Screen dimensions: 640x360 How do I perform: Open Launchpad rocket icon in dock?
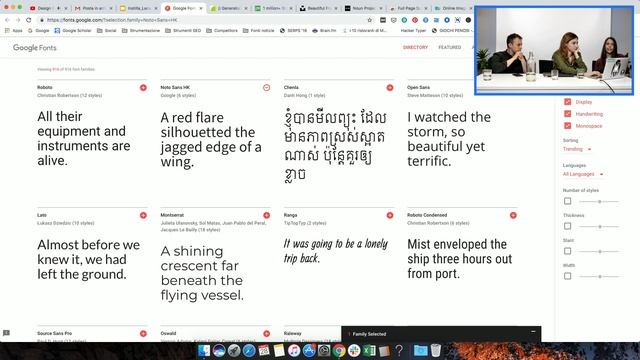(x=234, y=350)
